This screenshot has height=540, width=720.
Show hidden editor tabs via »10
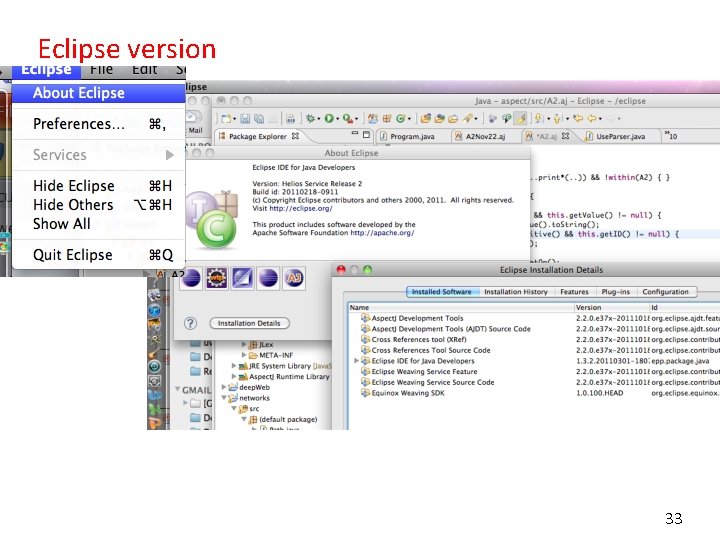click(671, 135)
